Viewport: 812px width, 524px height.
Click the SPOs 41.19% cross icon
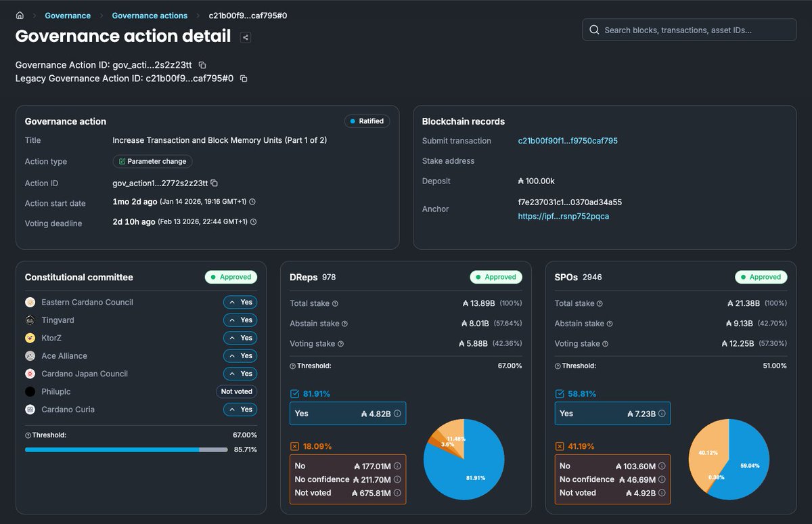click(560, 446)
